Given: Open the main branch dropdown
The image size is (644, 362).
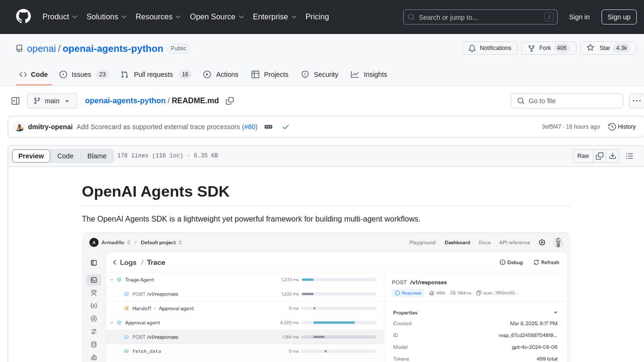Looking at the screenshot, I should tap(52, 101).
